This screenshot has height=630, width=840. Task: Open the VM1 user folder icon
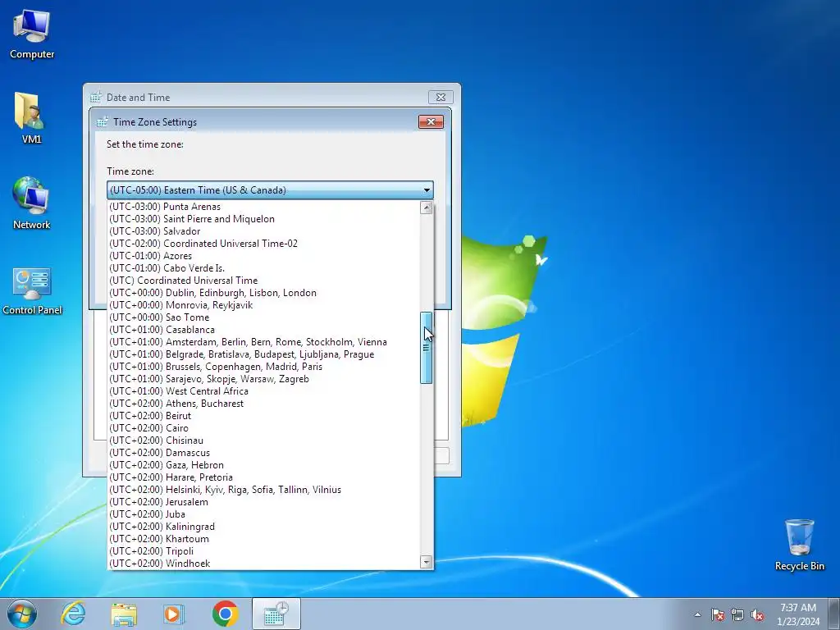tap(31, 118)
